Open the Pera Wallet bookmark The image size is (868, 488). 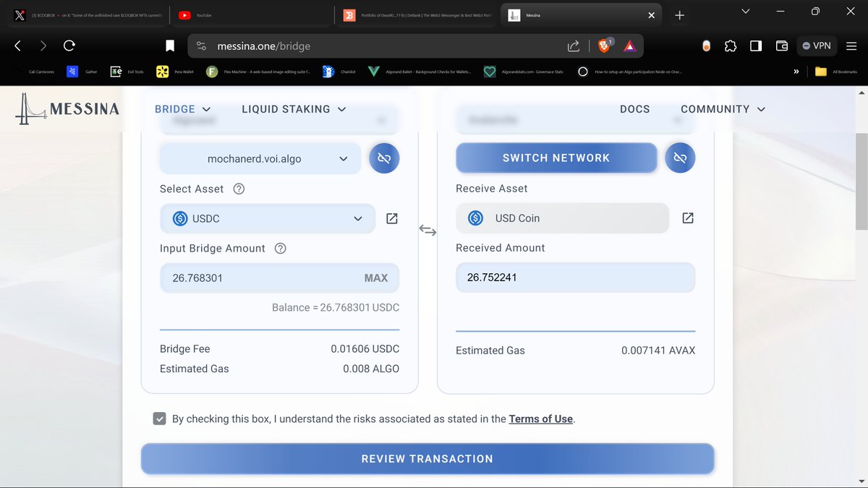pyautogui.click(x=175, y=72)
